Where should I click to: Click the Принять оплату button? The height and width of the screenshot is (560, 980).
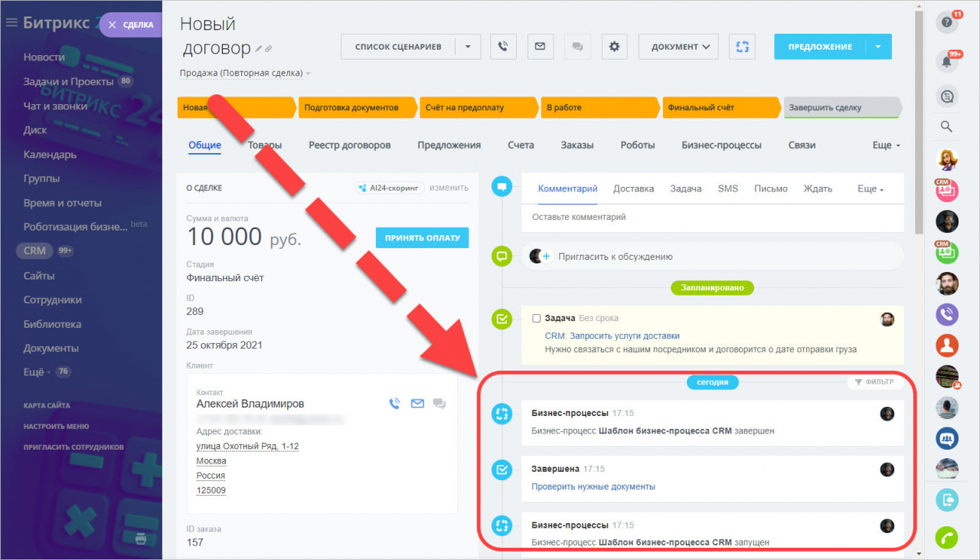[x=422, y=237]
